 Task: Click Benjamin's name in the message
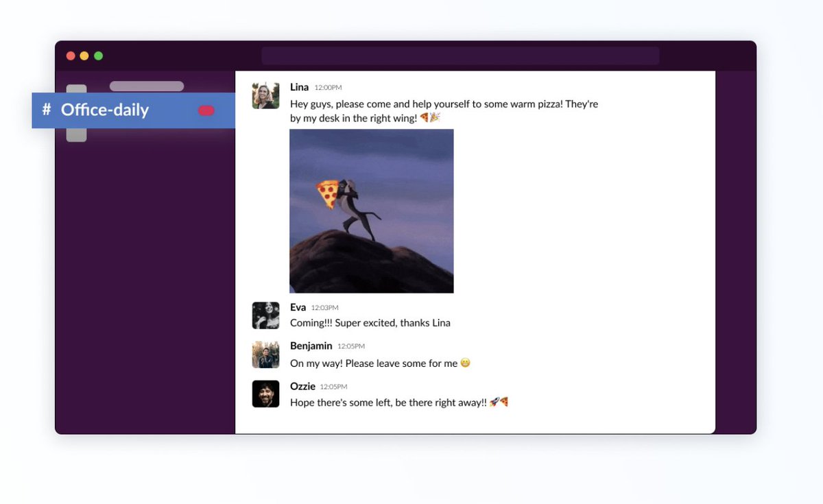[311, 346]
